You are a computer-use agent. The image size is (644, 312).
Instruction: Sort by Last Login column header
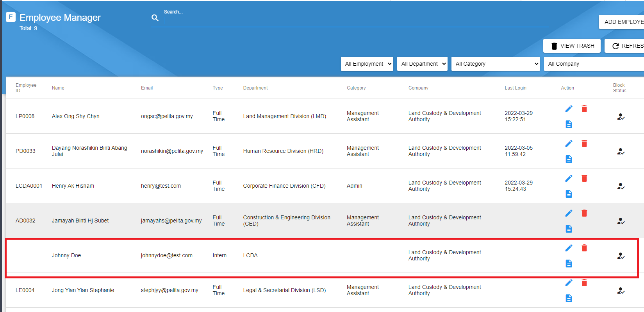[x=516, y=88]
